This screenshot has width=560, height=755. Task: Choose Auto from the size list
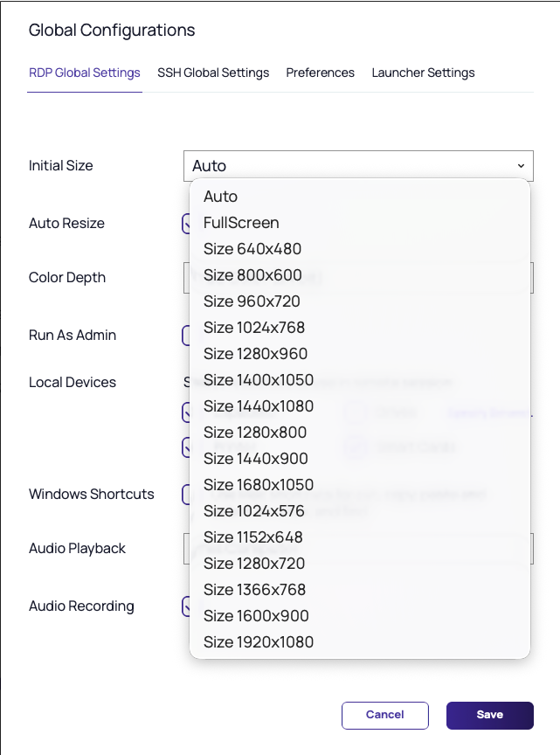(x=221, y=197)
